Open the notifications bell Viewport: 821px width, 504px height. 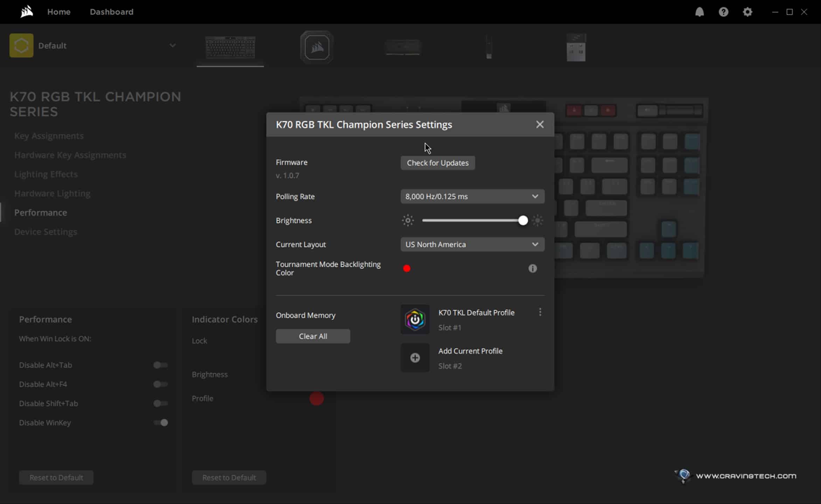coord(699,12)
